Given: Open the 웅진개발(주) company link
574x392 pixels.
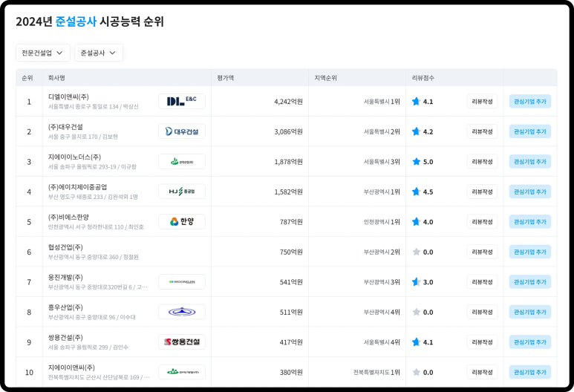Looking at the screenshot, I should point(65,278).
